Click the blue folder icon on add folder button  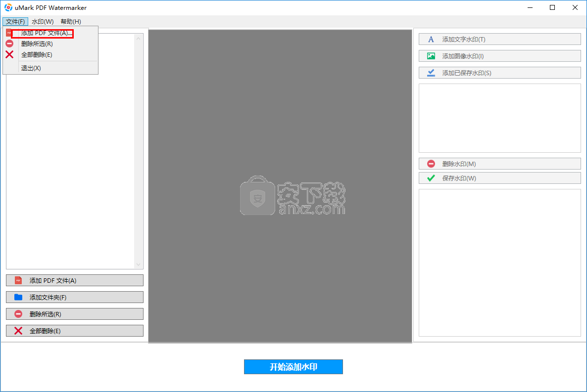coord(18,297)
